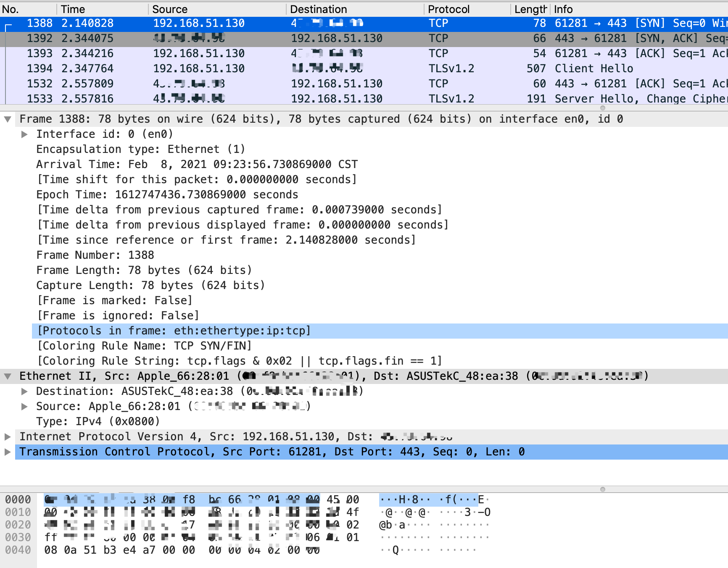Click divider handle between details and bytes pane

coord(602,489)
